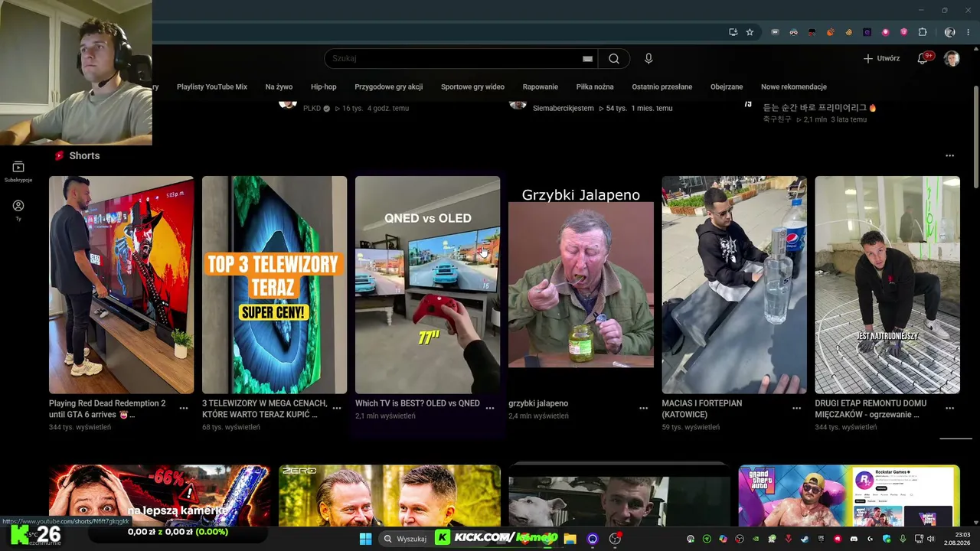The width and height of the screenshot is (980, 551).
Task: Switch to the Nowe rekomendacje chip
Action: pos(794,86)
